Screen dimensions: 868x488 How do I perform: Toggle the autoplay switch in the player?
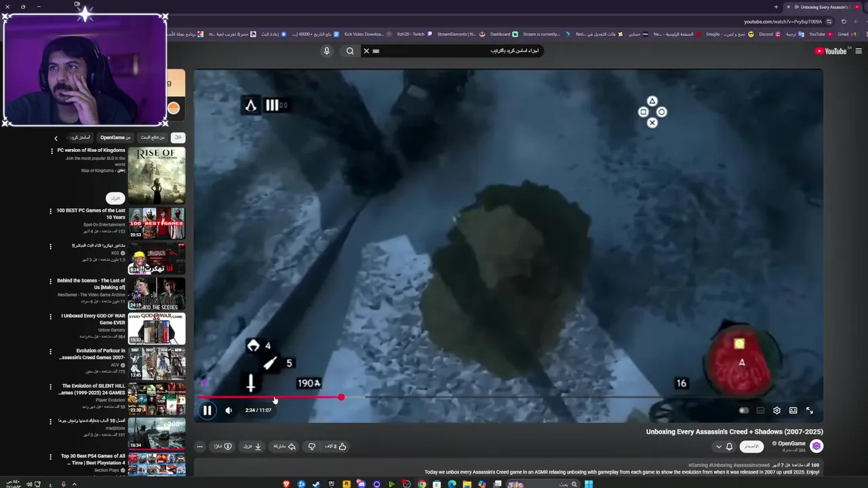[x=744, y=410]
